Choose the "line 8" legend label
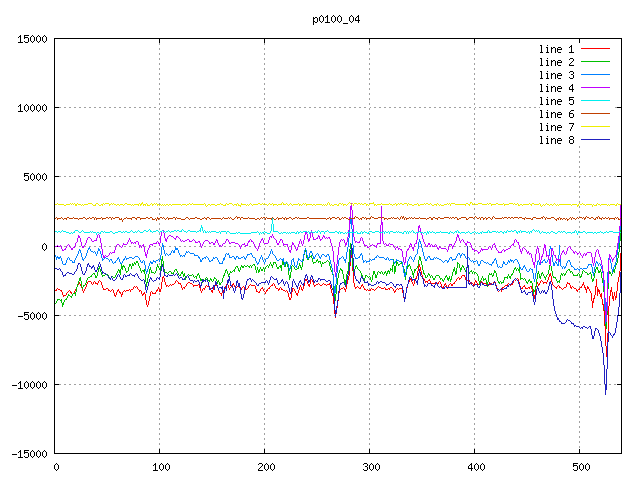This screenshot has width=640, height=480. click(556, 140)
